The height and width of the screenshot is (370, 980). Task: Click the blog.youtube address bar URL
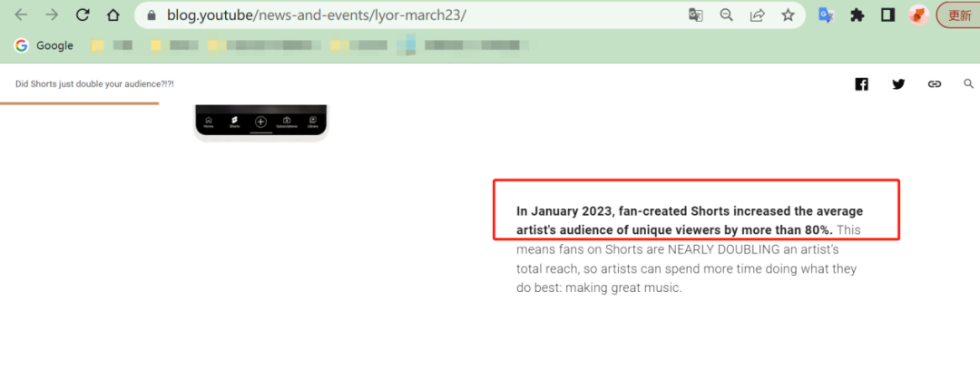point(316,15)
